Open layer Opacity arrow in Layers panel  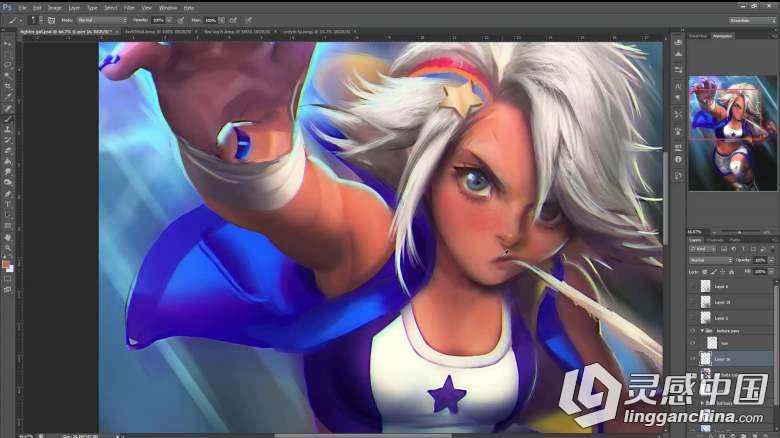pyautogui.click(x=771, y=260)
